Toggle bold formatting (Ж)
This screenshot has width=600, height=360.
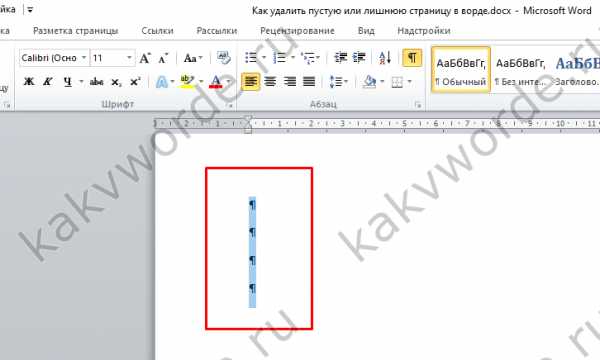(x=29, y=81)
